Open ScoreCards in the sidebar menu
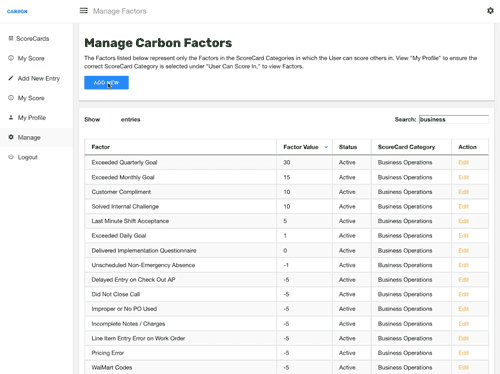Viewport: 500px width, 374px height. 33,39
